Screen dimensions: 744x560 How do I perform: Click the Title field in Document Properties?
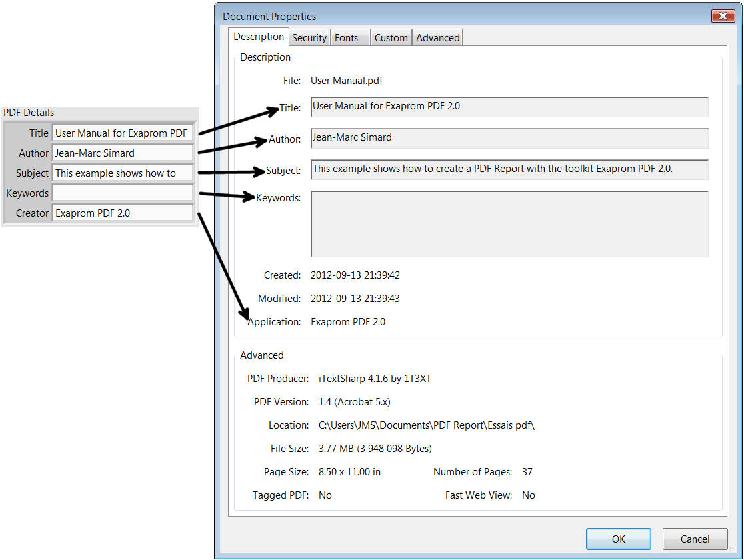tap(509, 107)
